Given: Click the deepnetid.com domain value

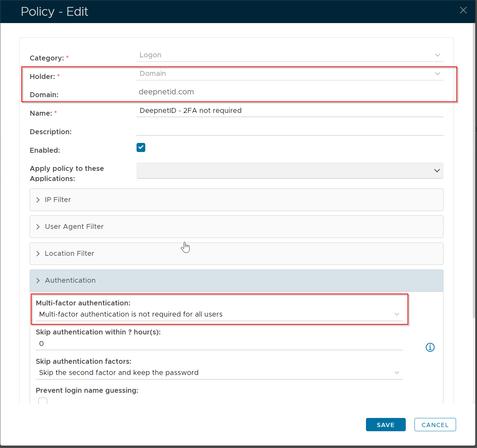Looking at the screenshot, I should [166, 92].
